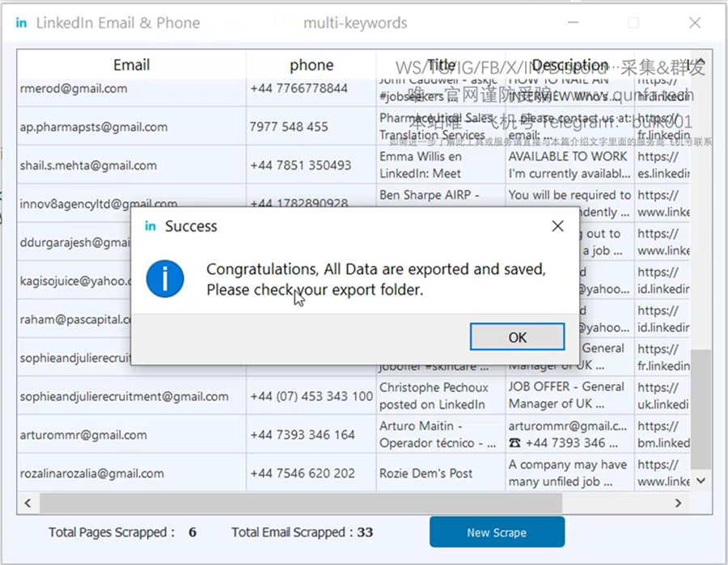Select email shail.s.mehta@gmail.com

(88, 165)
